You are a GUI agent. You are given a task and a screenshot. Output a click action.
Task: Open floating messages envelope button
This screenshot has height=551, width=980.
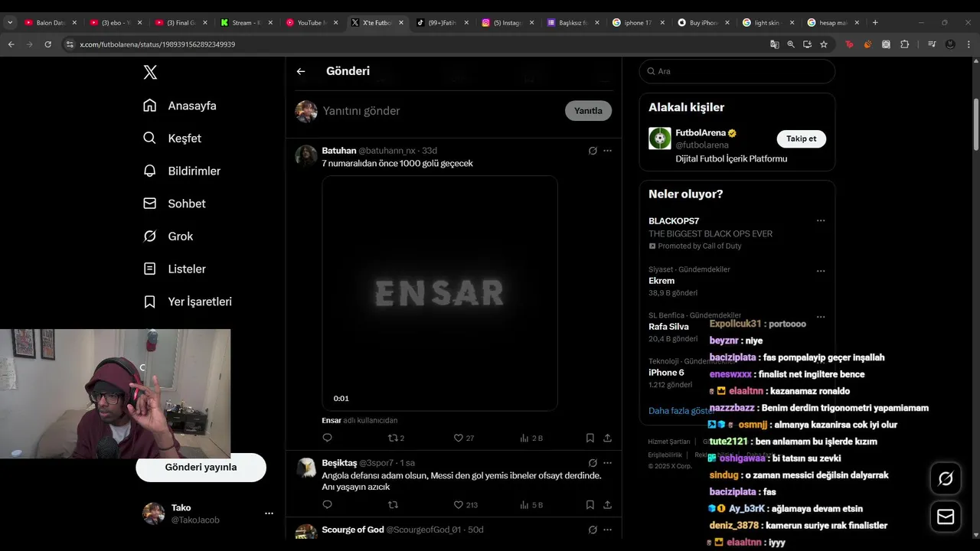click(x=946, y=517)
